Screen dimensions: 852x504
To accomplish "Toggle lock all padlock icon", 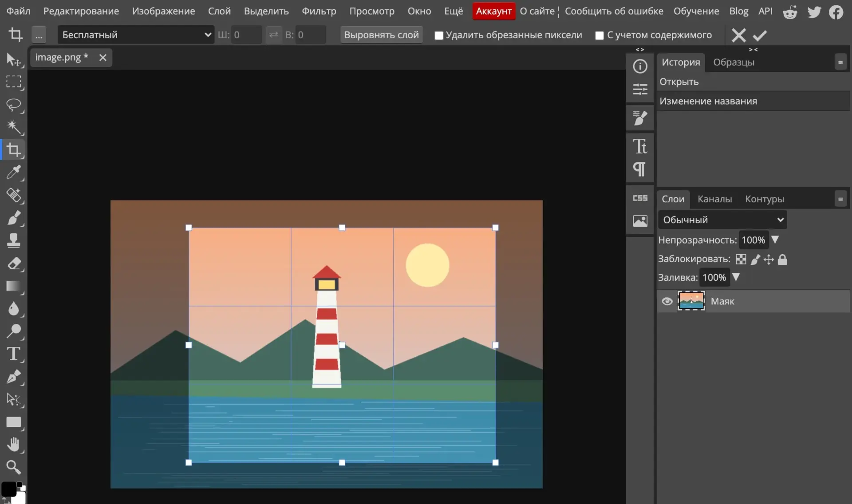I will pyautogui.click(x=783, y=259).
